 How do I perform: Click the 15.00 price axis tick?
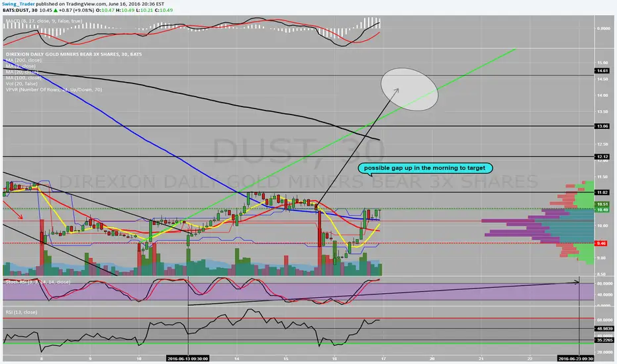point(602,63)
